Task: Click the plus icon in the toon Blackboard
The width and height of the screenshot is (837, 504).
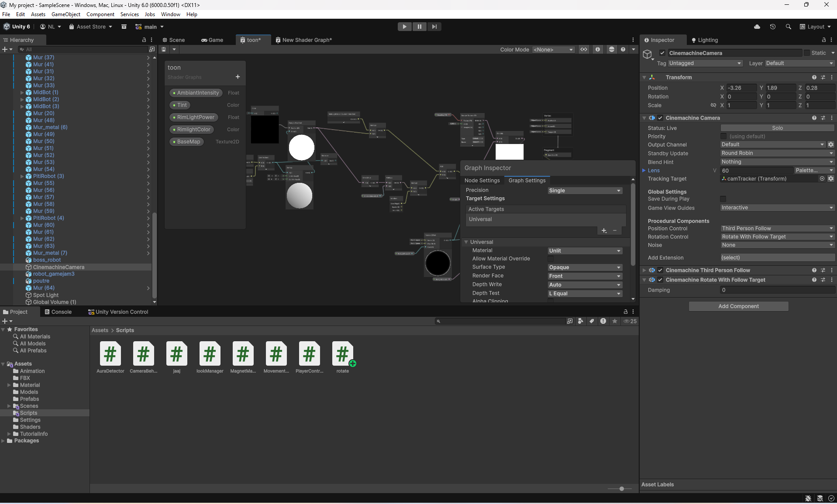Action: [x=238, y=77]
